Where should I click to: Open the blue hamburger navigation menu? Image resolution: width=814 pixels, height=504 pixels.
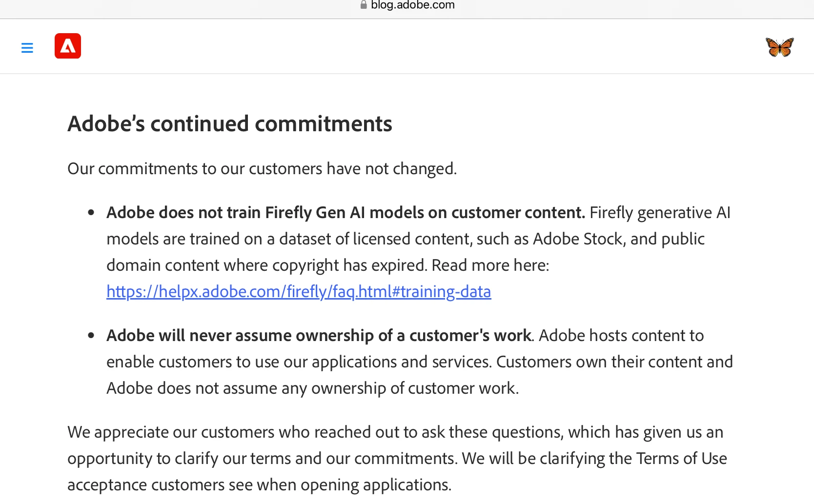[27, 48]
